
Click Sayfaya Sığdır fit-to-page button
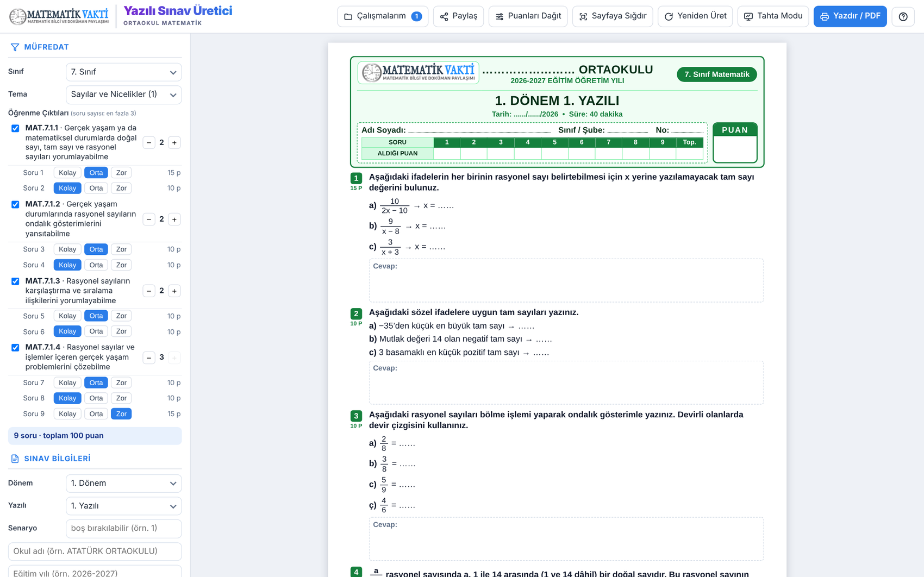613,16
